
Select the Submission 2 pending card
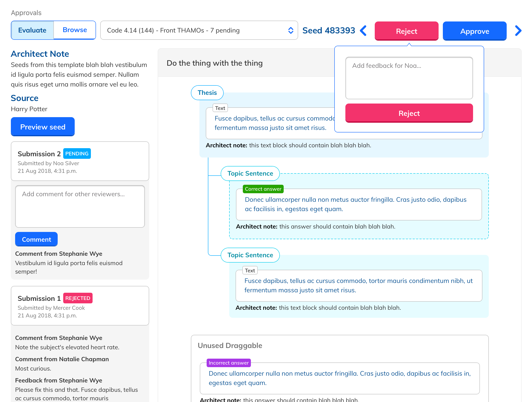pos(80,161)
